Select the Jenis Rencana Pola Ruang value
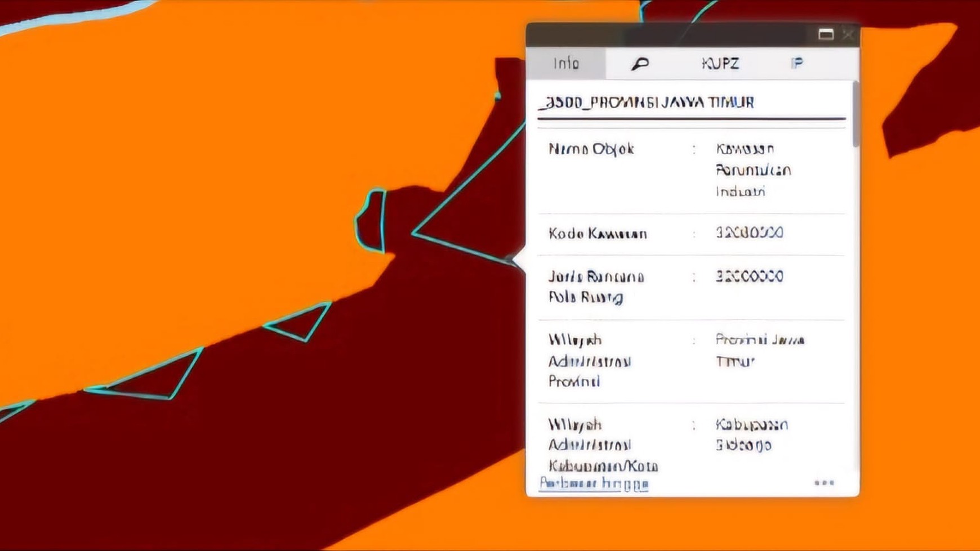This screenshot has width=980, height=551. [750, 276]
